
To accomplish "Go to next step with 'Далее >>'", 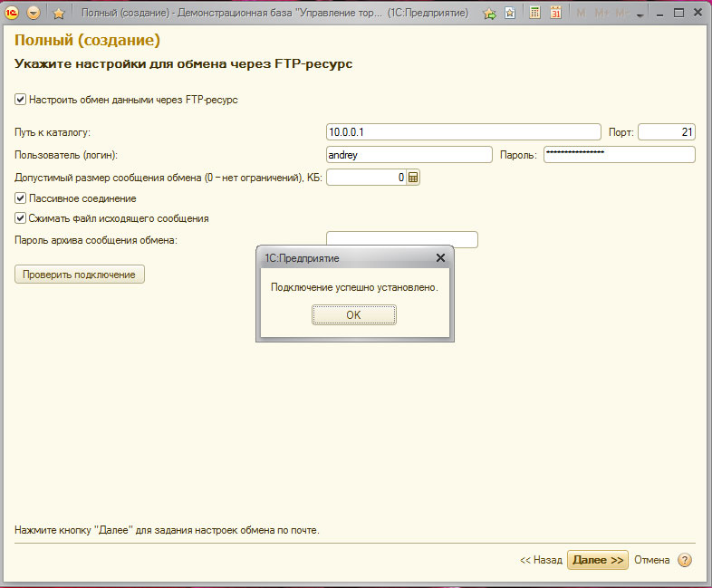I will click(598, 560).
